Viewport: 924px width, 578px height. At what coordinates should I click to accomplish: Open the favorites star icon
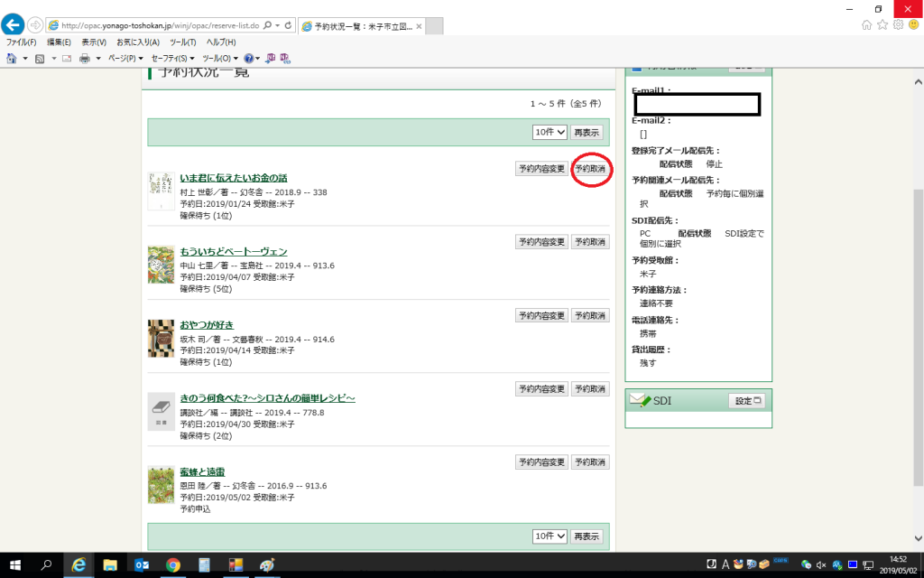pyautogui.click(x=882, y=24)
